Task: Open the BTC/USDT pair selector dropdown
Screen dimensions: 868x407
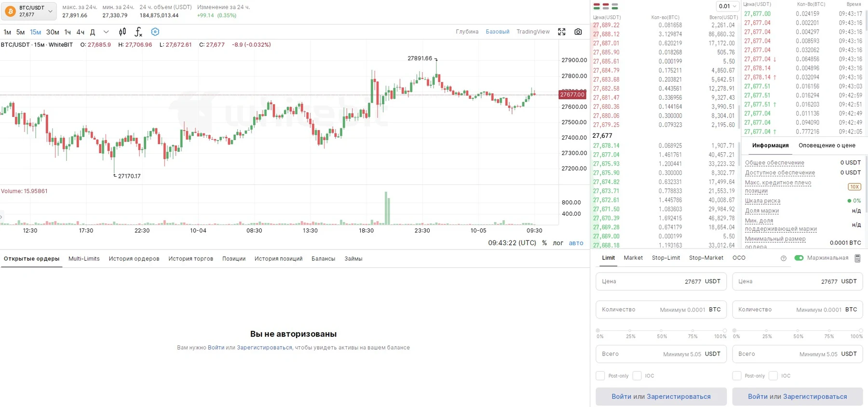Action: 29,11
